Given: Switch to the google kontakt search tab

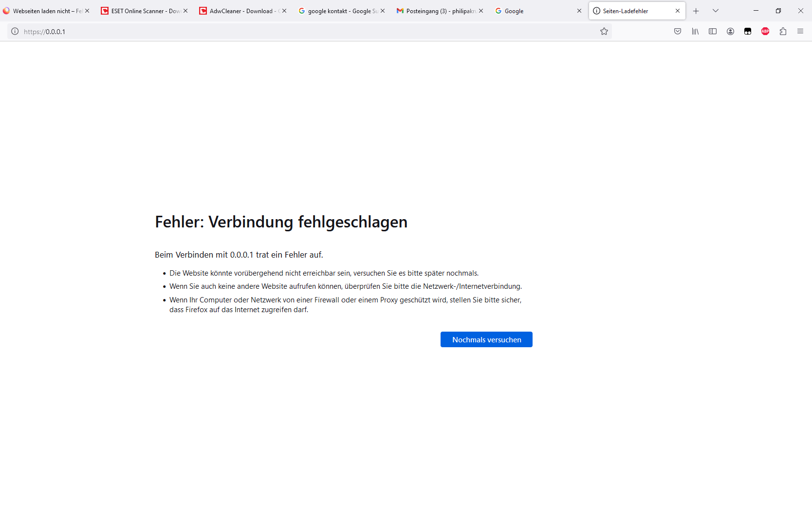Looking at the screenshot, I should point(338,11).
